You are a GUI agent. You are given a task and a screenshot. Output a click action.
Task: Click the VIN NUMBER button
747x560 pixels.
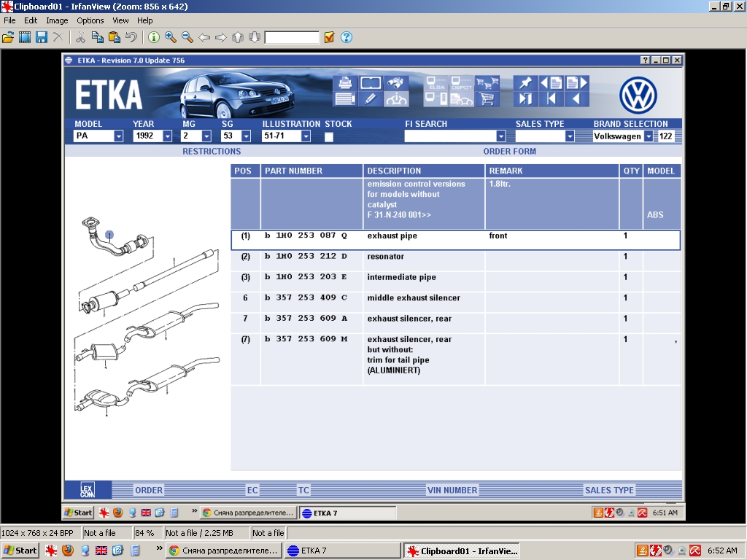click(452, 490)
